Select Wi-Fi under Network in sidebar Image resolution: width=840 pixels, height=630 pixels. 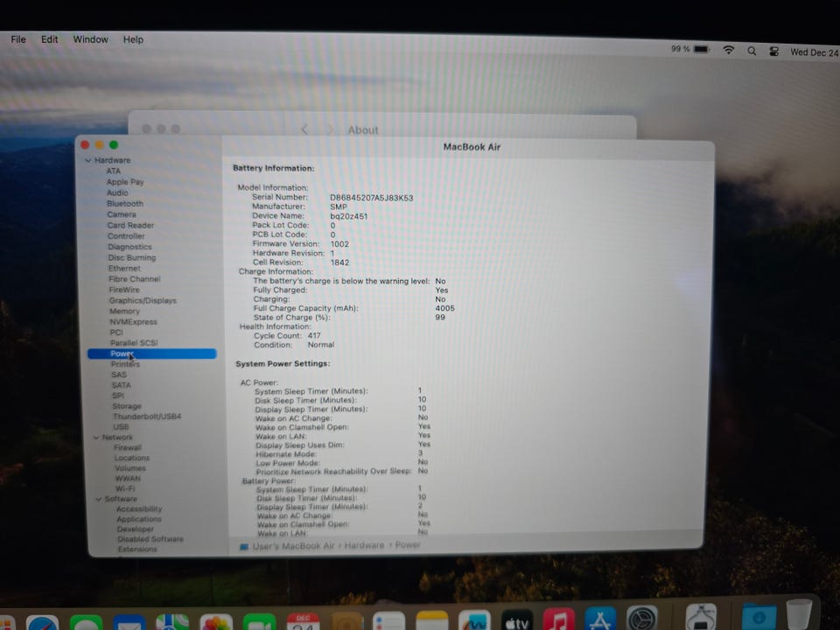125,488
